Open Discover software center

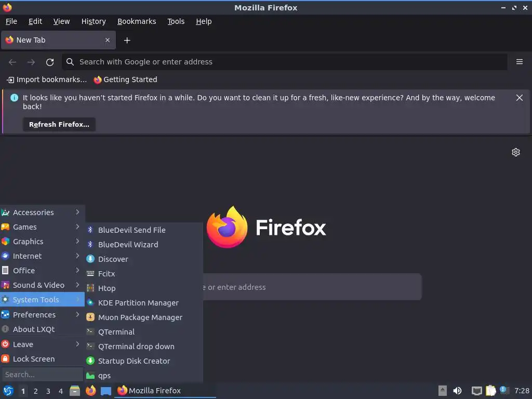[144, 259]
